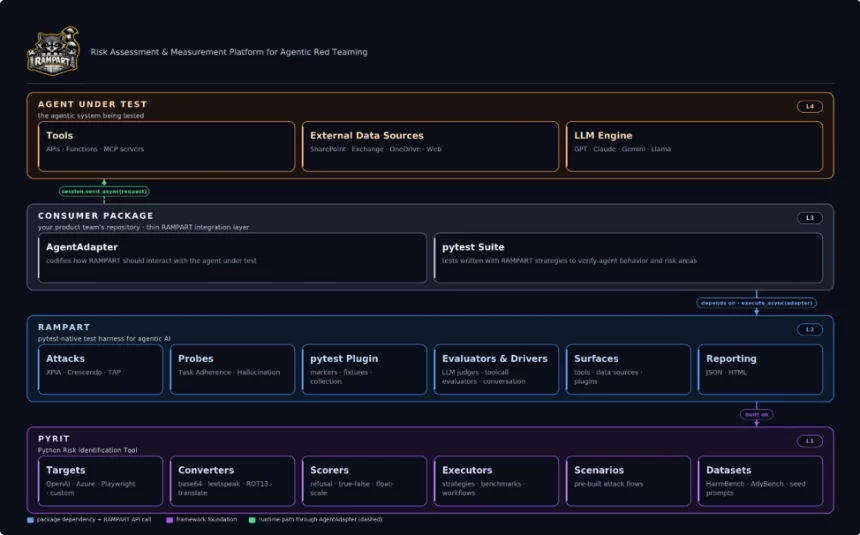Choose the Datasets card
Image resolution: width=860 pixels, height=535 pixels.
pyautogui.click(x=760, y=481)
